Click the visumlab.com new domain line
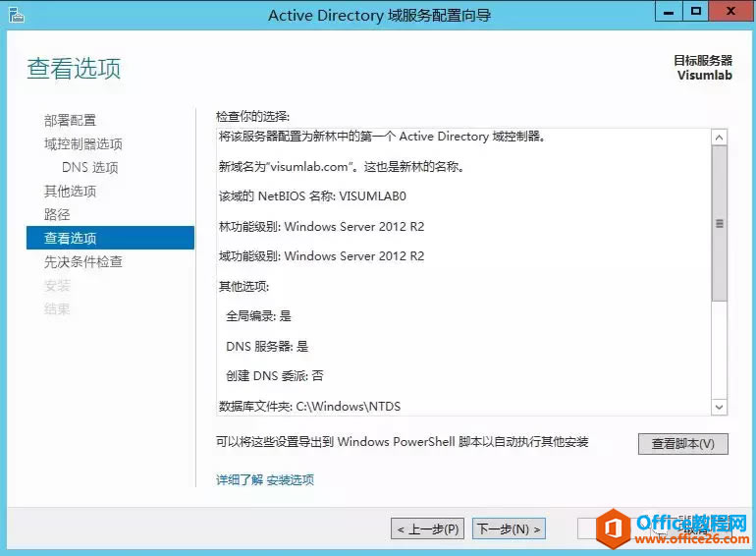This screenshot has height=556, width=756. (x=342, y=167)
